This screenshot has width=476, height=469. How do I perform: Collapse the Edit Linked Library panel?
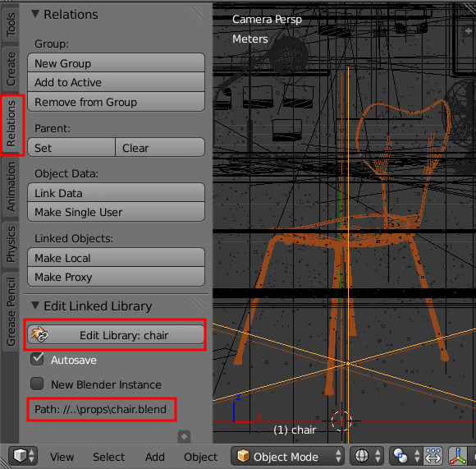(x=35, y=306)
